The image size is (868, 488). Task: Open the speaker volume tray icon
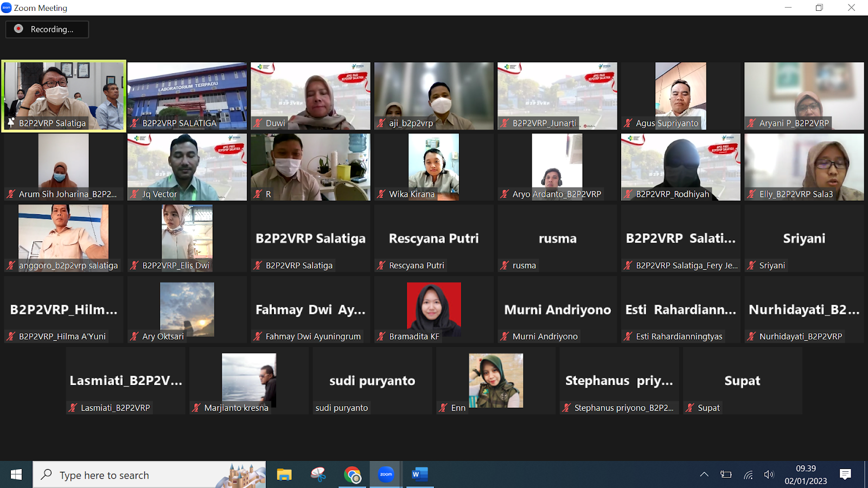pyautogui.click(x=769, y=475)
